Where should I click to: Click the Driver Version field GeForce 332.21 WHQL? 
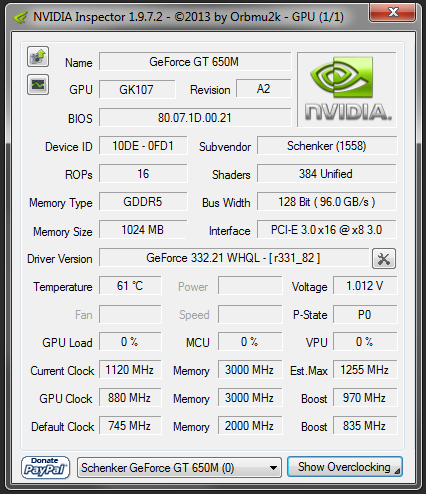pyautogui.click(x=234, y=258)
